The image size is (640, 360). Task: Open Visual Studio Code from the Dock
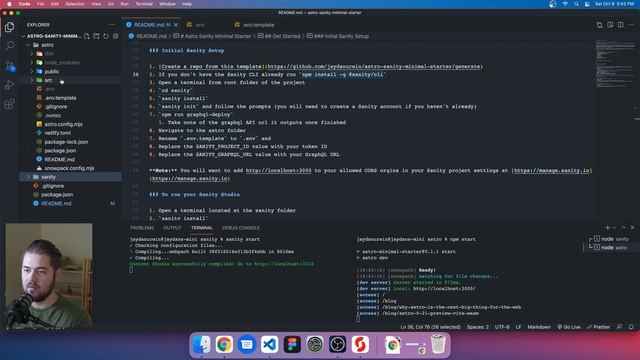(269, 344)
